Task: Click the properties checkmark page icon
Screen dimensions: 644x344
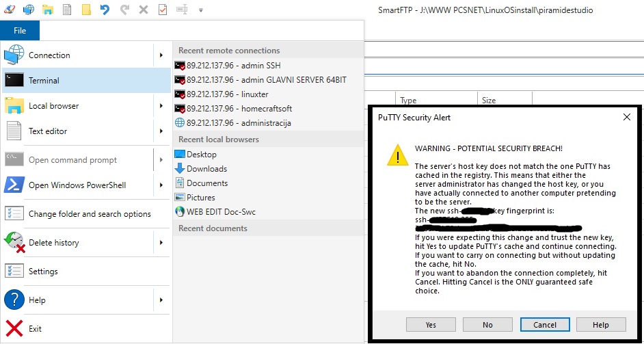Action: (x=163, y=10)
